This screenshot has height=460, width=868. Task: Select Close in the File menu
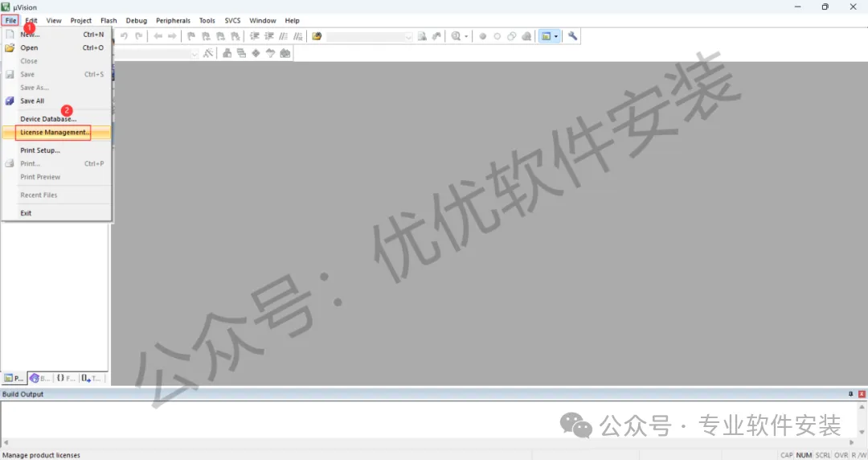pos(56,61)
